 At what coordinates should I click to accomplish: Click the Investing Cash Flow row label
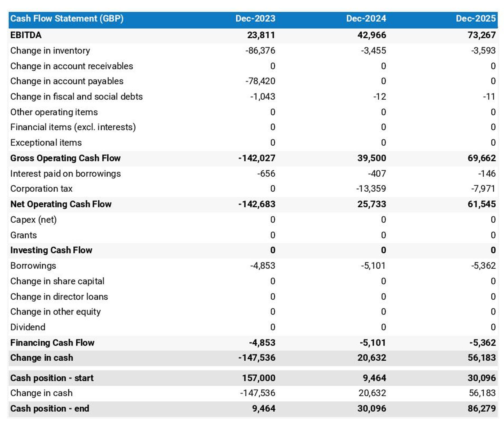[x=51, y=250]
